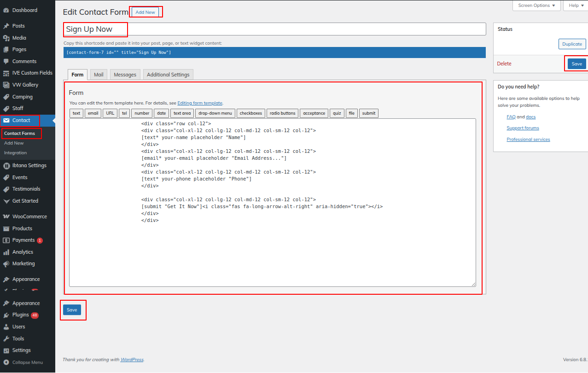
Task: Click the Marketing megaphone icon
Action: click(x=6, y=264)
